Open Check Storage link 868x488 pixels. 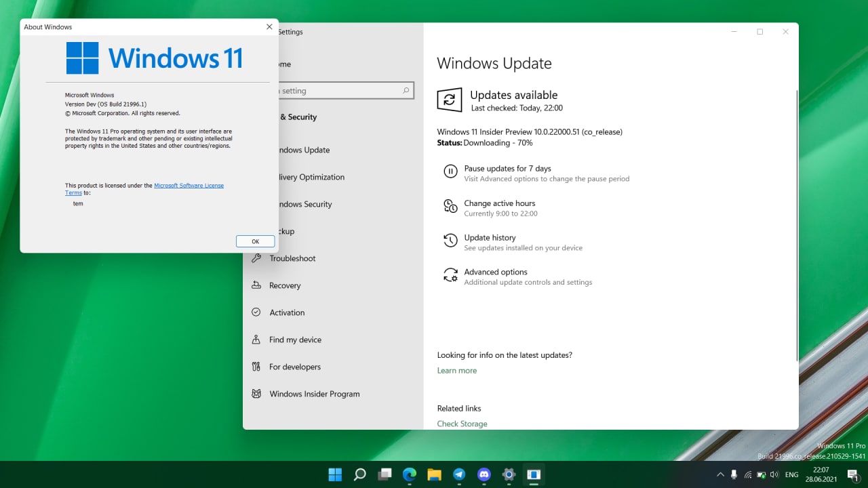pos(462,424)
